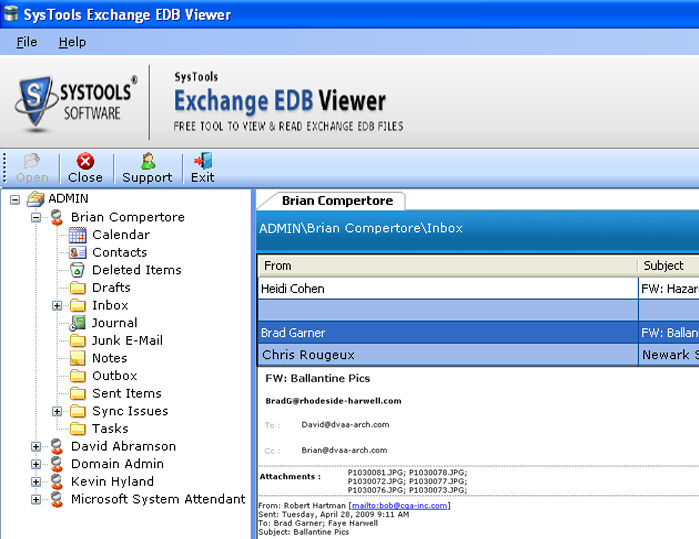Select the Sent Items tree item
699x539 pixels.
tap(127, 393)
